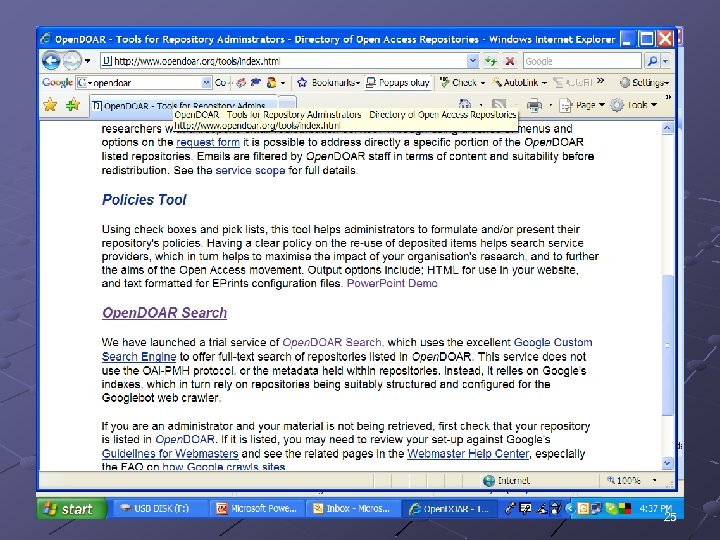720x540 pixels.
Task: Click the RSS feeds icon
Action: pyautogui.click(x=499, y=105)
